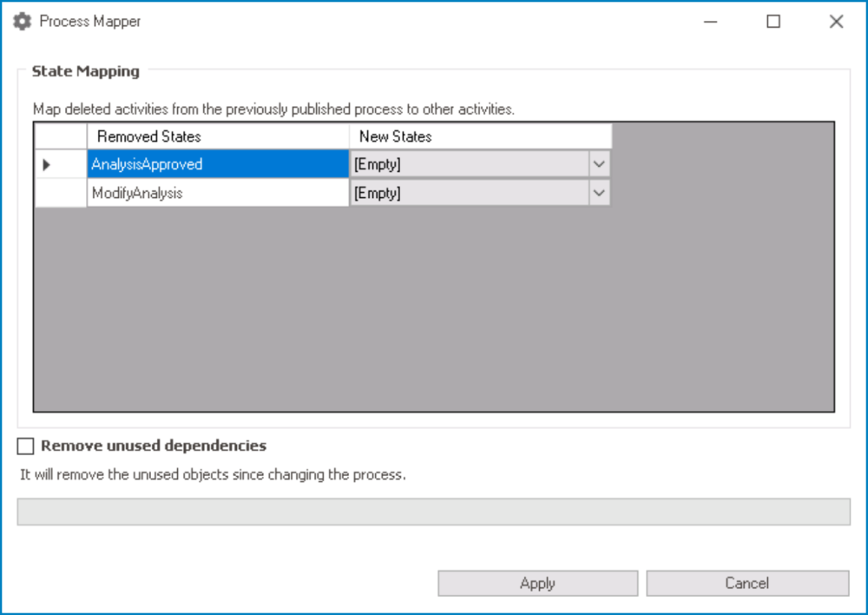Minimize the Process Mapper window

[711, 22]
